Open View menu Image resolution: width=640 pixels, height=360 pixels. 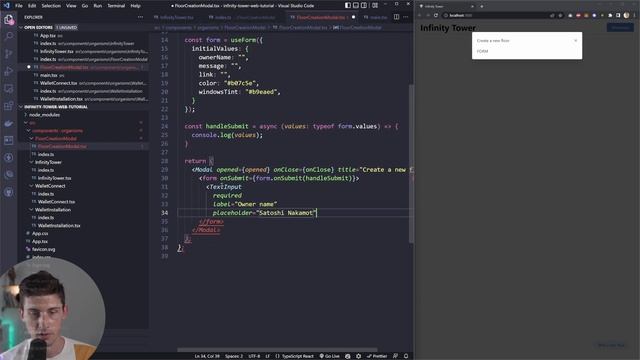pyautogui.click(x=71, y=6)
